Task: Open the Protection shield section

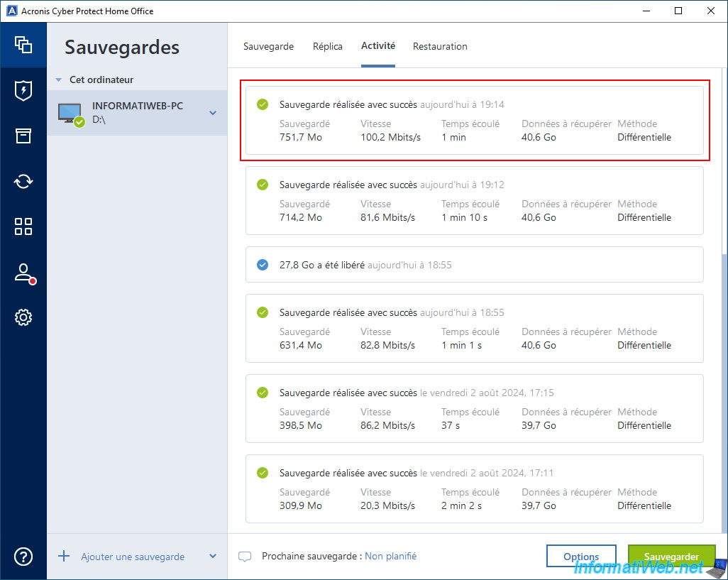Action: click(23, 91)
